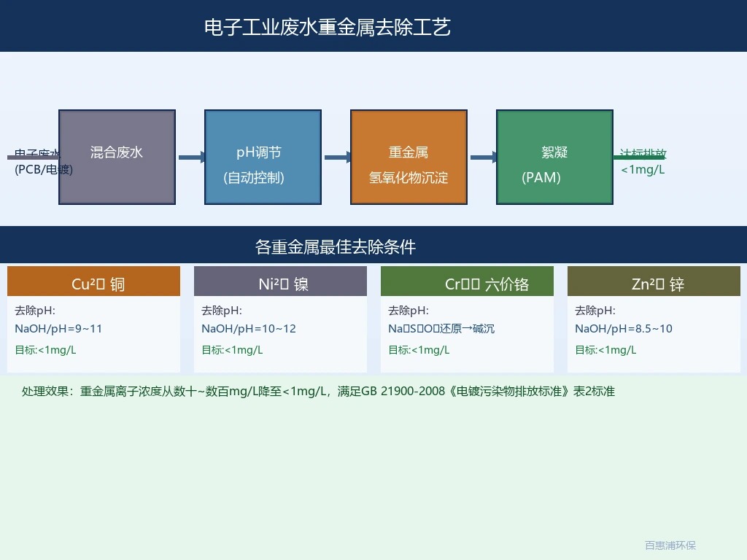The height and width of the screenshot is (560, 747).
Task: Select the Zn 锌 card header
Action: pyautogui.click(x=654, y=281)
